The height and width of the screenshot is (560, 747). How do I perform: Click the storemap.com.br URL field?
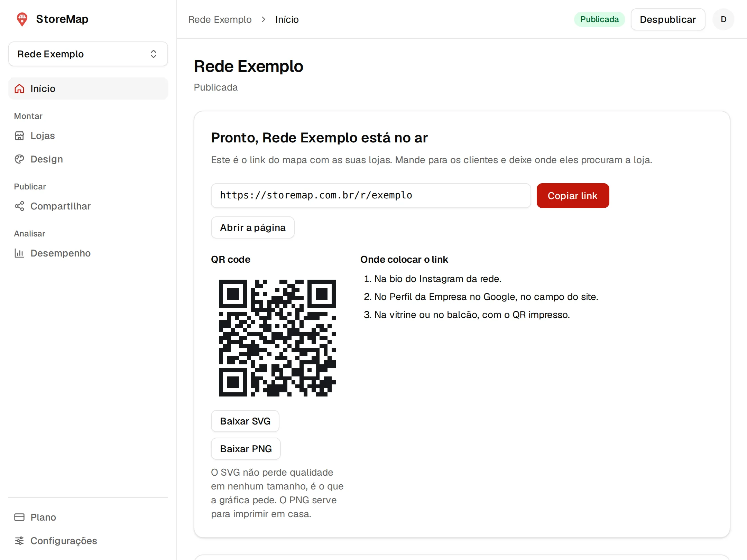tap(371, 196)
